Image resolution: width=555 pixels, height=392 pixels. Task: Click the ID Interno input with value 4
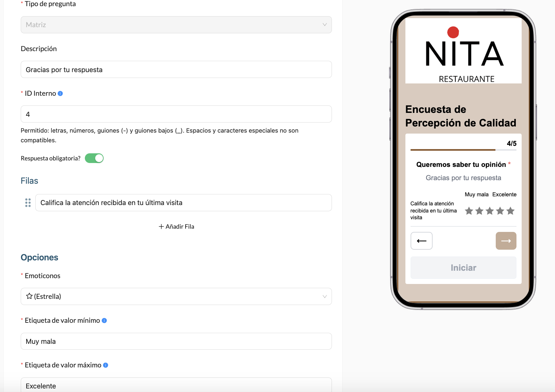(176, 114)
